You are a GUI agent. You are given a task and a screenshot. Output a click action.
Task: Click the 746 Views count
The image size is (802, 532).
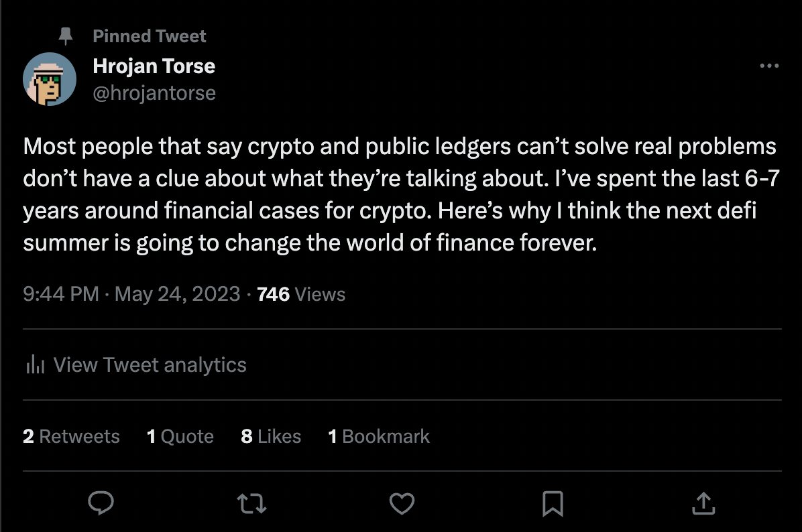[x=301, y=294]
